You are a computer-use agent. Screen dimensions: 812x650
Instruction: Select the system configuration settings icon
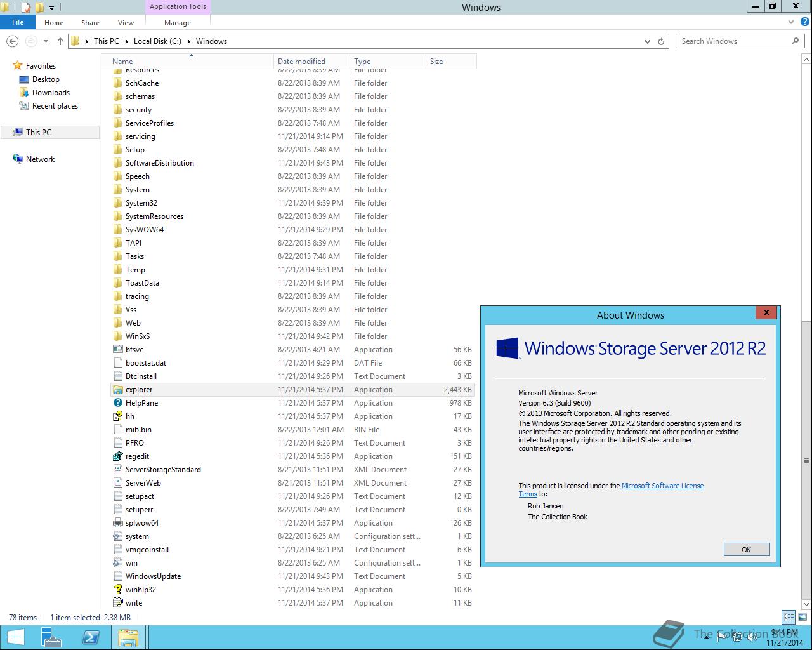(x=117, y=536)
